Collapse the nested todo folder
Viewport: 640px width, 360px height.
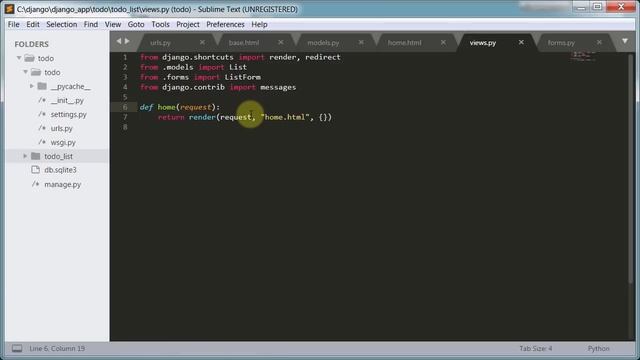coord(25,72)
